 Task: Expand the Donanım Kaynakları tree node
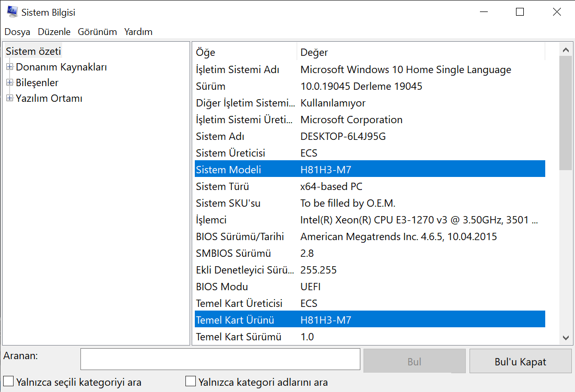[9, 67]
